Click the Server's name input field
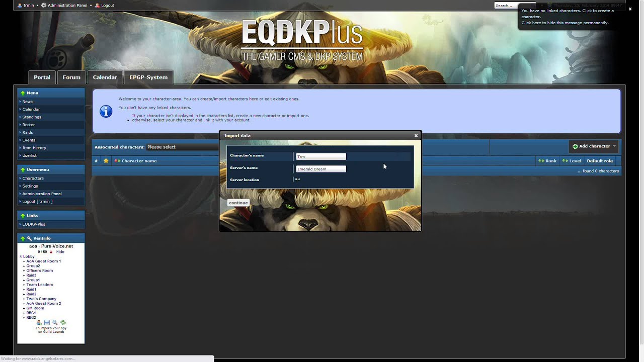644x362 pixels. coord(321,169)
